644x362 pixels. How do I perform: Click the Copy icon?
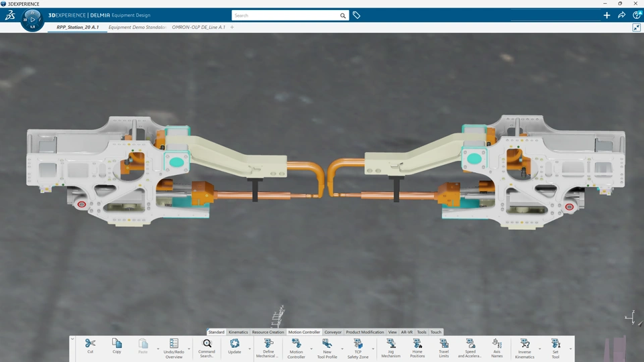click(117, 343)
